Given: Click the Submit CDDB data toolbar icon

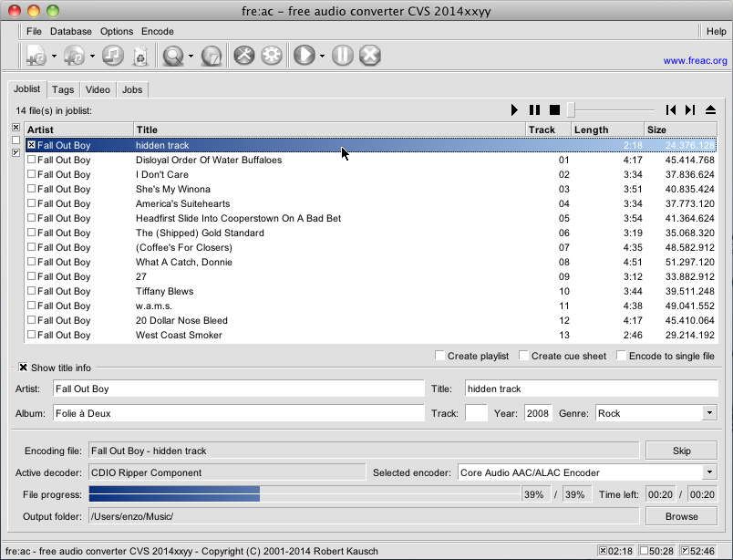Looking at the screenshot, I should 212,56.
